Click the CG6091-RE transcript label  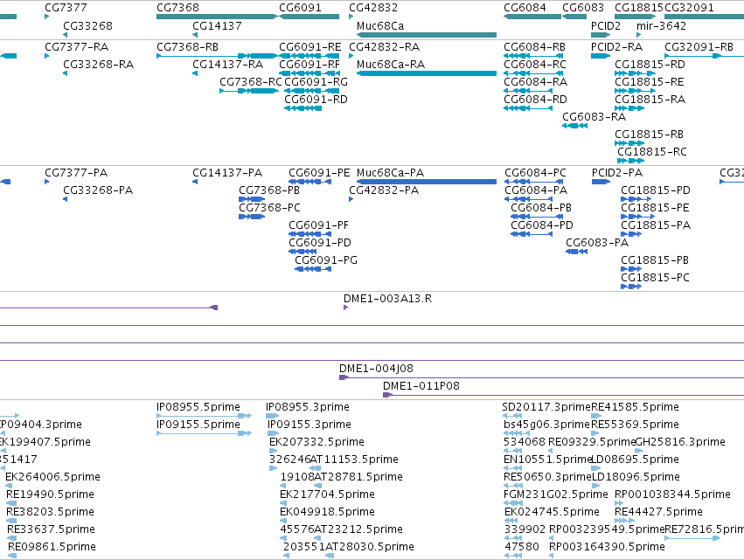310,47
